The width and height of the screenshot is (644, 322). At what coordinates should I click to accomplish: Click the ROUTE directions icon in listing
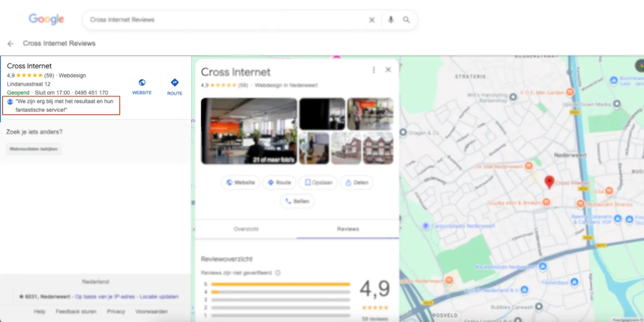[175, 83]
